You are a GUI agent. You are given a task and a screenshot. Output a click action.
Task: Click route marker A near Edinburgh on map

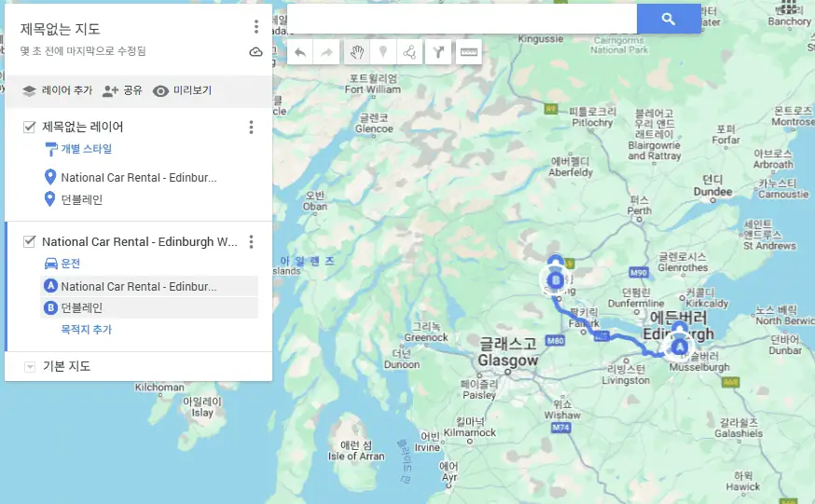(680, 347)
